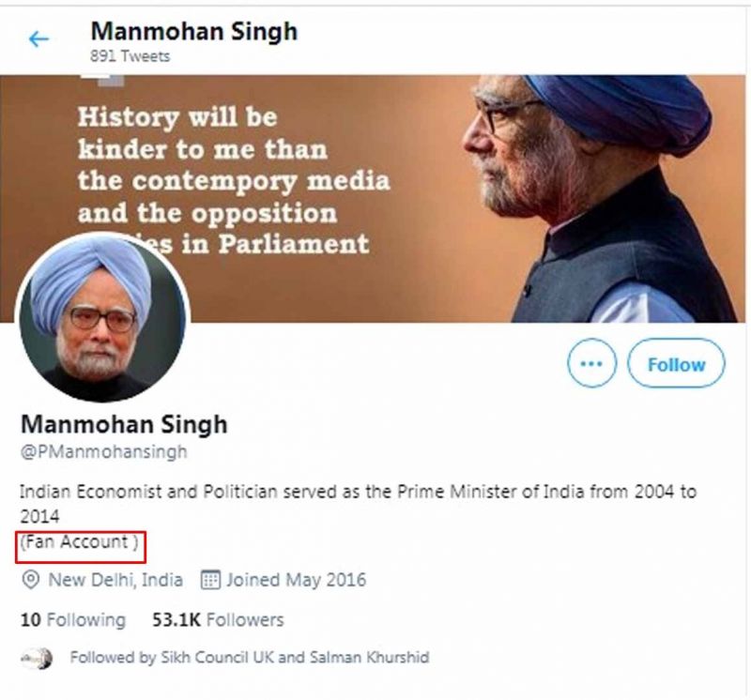Screen dimensions: 751x700
Task: Click the small mutual follower avatar
Action: point(38,658)
